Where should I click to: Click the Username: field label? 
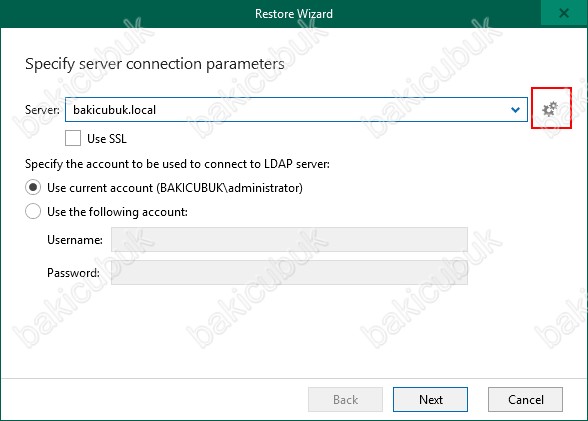[75, 240]
